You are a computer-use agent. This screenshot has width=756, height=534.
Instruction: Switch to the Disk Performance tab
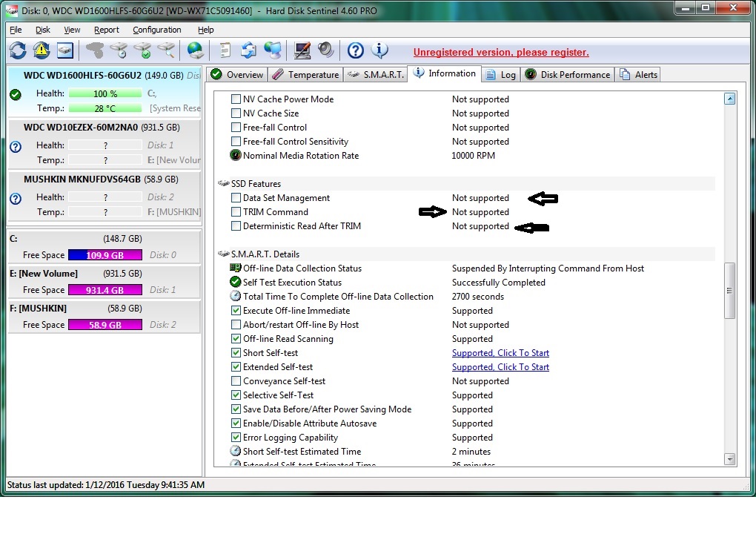point(566,74)
